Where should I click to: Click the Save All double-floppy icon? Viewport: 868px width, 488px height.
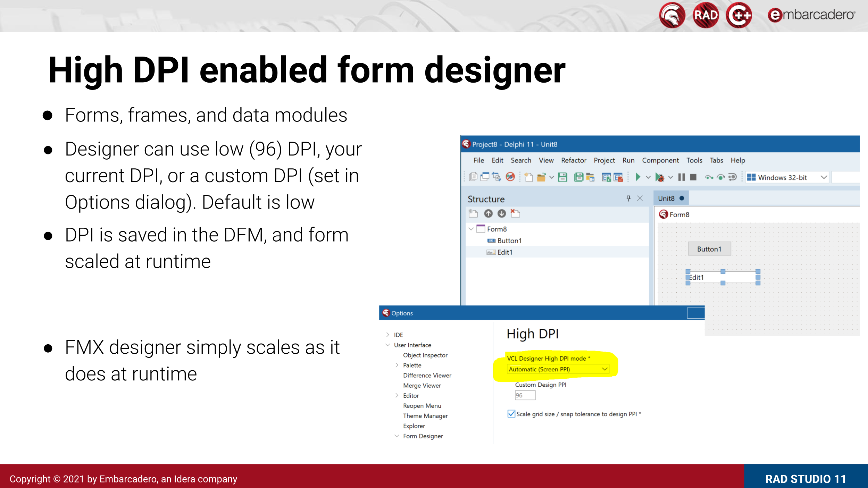(578, 177)
